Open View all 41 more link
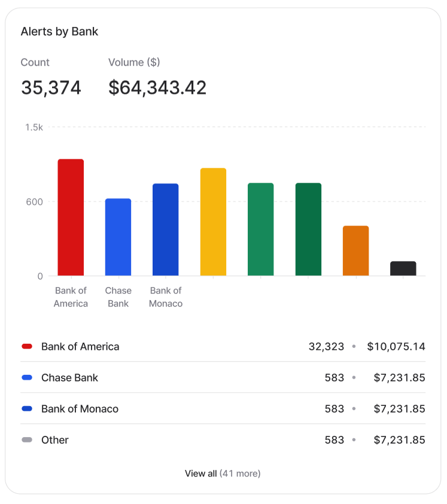The height and width of the screenshot is (504, 447). coord(223,474)
